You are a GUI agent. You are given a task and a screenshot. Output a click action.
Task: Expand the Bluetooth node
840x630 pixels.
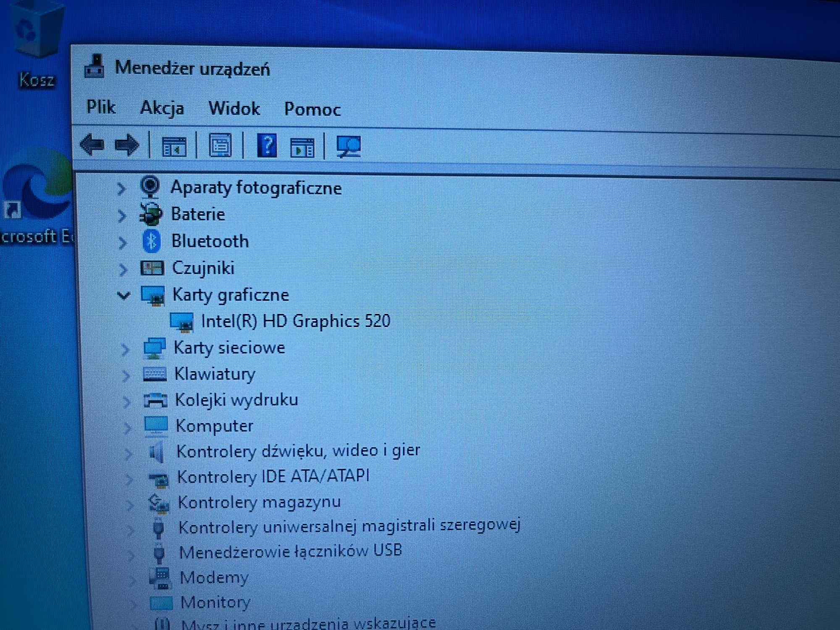(x=123, y=242)
